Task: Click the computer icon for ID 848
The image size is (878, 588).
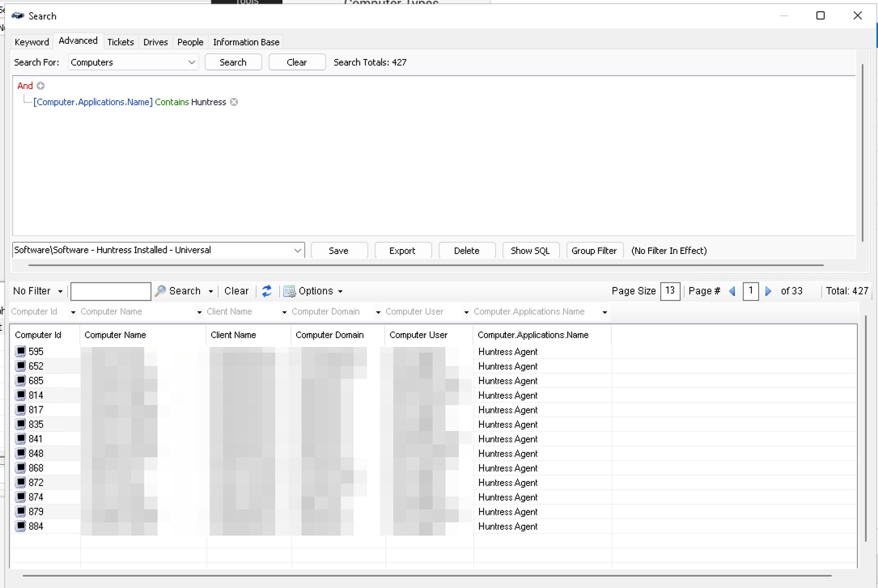Action: coord(21,453)
